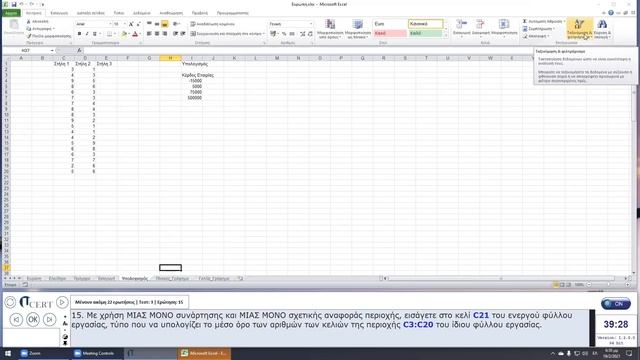Click the Merge and Center button
The image size is (640, 360).
point(226,33)
